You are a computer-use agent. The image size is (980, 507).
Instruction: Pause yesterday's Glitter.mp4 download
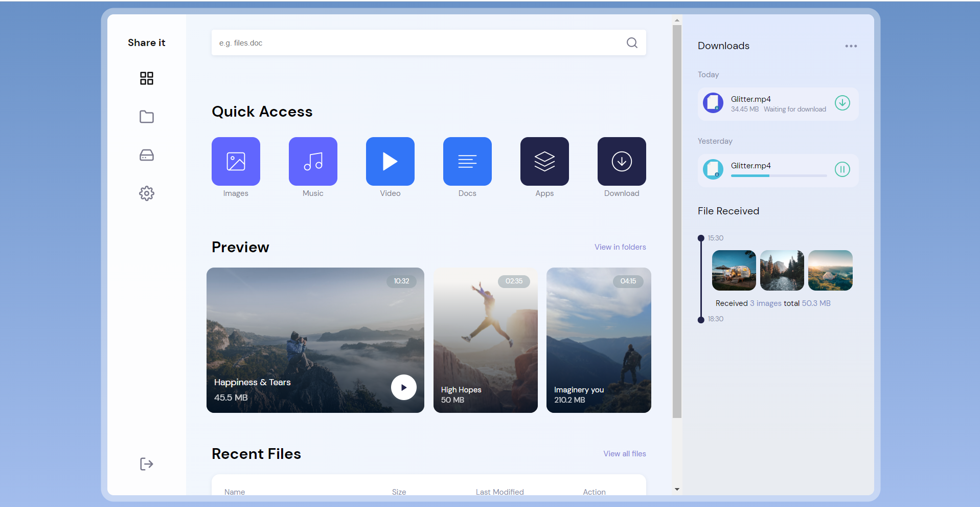click(842, 169)
